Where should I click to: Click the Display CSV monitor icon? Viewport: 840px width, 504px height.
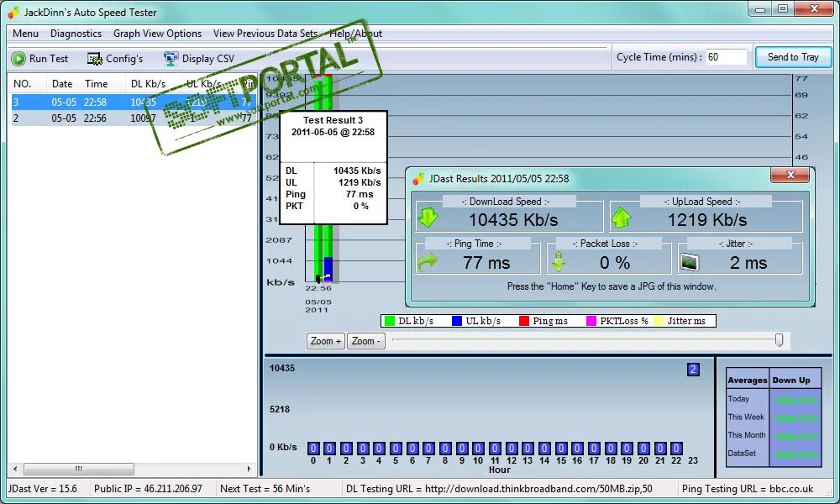tap(171, 59)
